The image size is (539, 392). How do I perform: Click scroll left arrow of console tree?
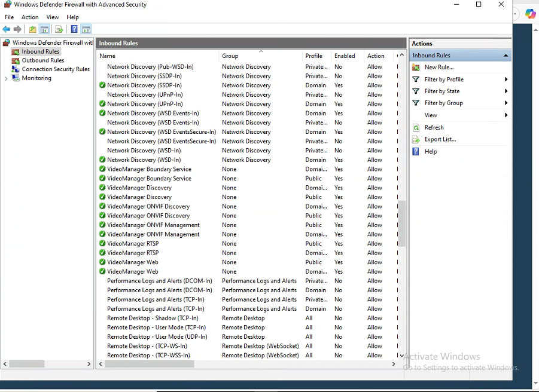[5, 364]
